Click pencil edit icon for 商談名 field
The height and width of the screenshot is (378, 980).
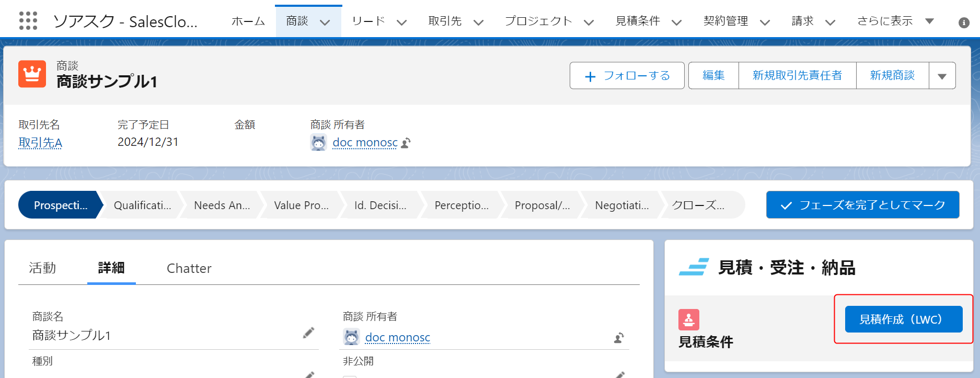(x=308, y=333)
